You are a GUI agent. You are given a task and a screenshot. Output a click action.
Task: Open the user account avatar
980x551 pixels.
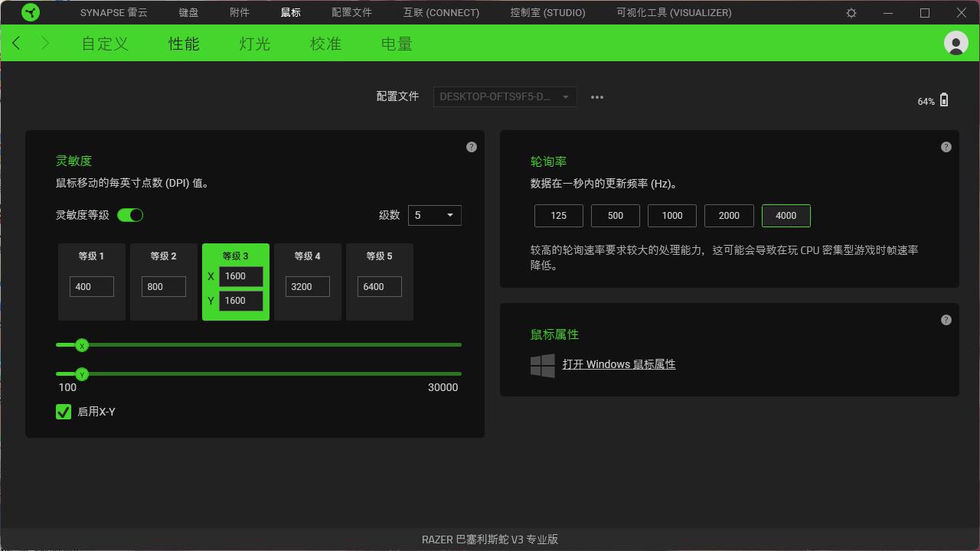tap(955, 43)
